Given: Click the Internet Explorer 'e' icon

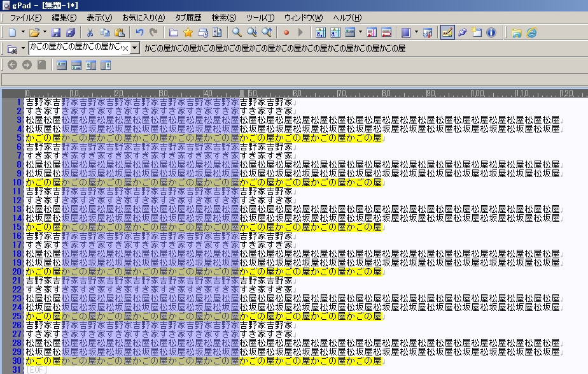Looking at the screenshot, I should [x=531, y=32].
